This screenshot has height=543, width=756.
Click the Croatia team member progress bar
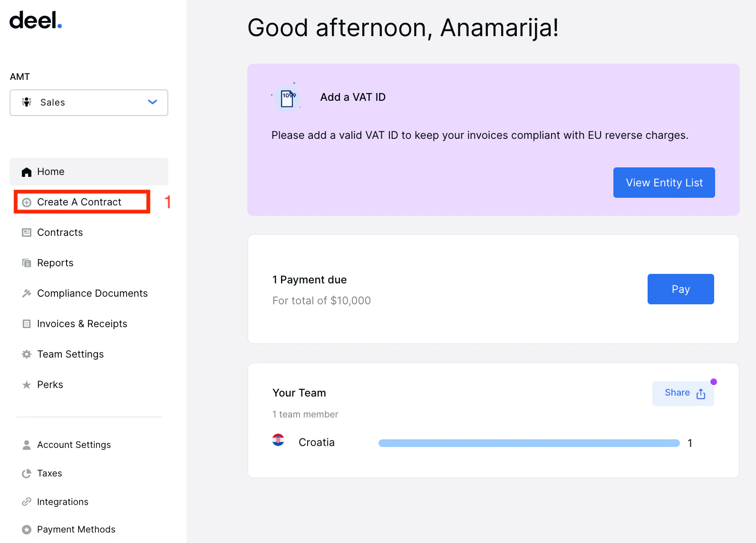pyautogui.click(x=529, y=443)
